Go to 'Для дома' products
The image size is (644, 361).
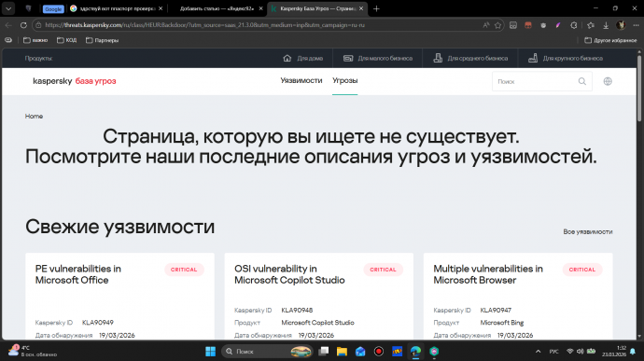tap(303, 59)
